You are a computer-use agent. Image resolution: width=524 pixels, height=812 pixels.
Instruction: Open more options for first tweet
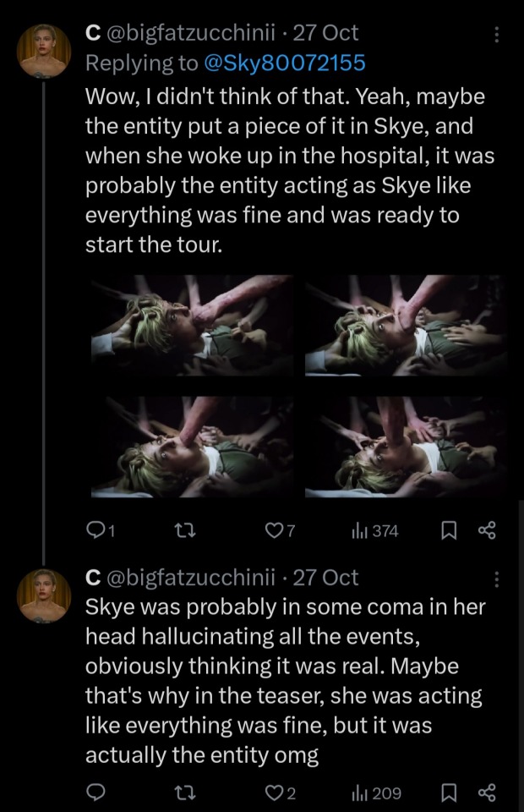point(496,35)
